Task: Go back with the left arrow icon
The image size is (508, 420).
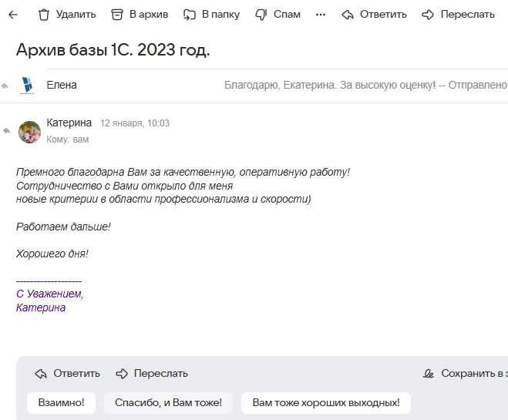Action: point(13,15)
